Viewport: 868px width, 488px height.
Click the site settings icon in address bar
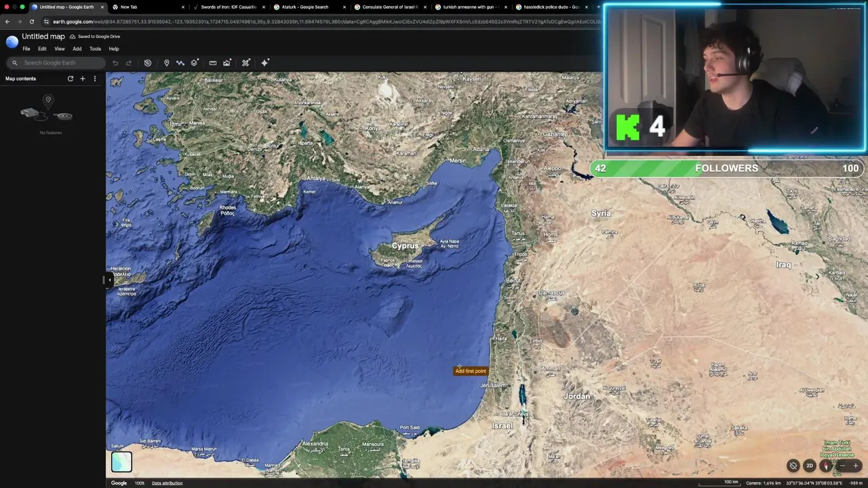point(46,22)
